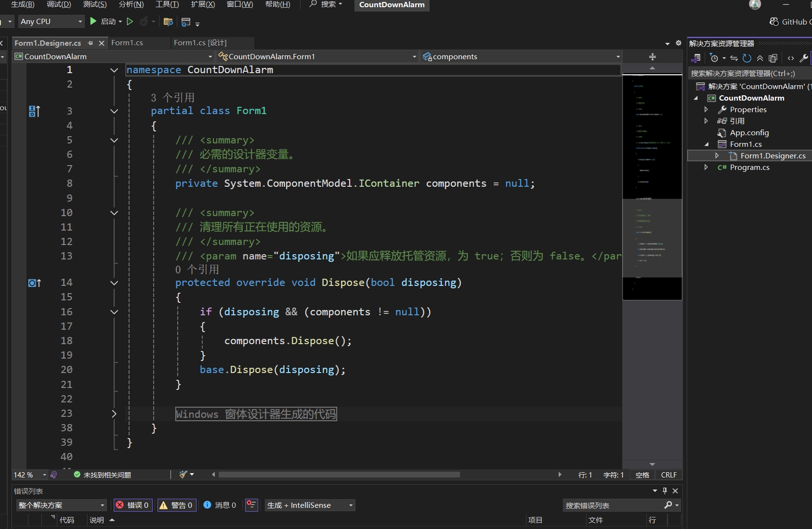This screenshot has width=812, height=529.
Task: Toggle the Warnings 0 filter button
Action: coord(176,505)
